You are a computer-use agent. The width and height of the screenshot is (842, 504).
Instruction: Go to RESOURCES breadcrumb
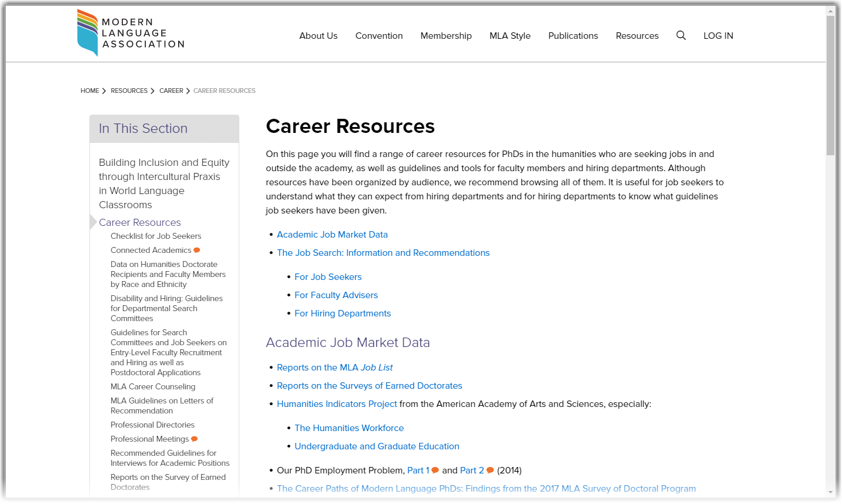(129, 91)
